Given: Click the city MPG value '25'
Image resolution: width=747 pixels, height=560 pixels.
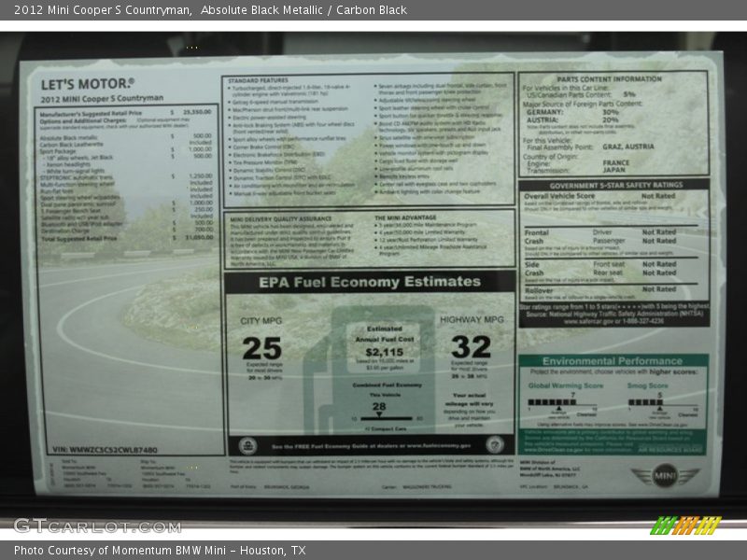Looking at the screenshot, I should point(261,348).
